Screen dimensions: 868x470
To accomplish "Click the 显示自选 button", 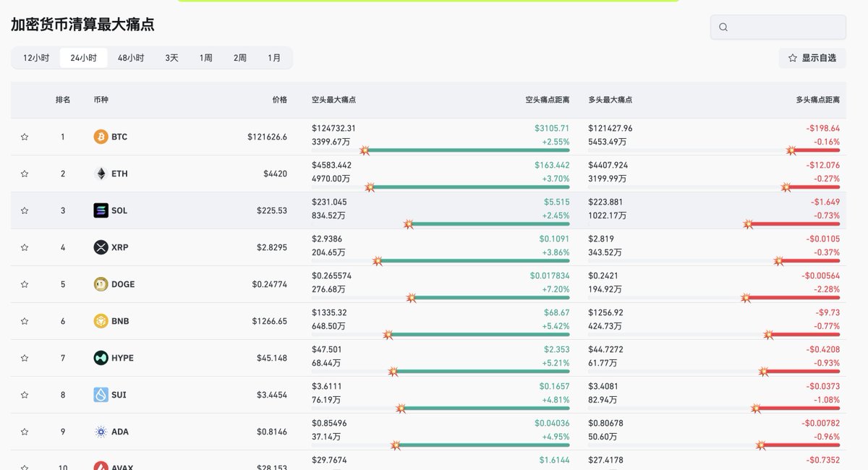I will point(812,58).
